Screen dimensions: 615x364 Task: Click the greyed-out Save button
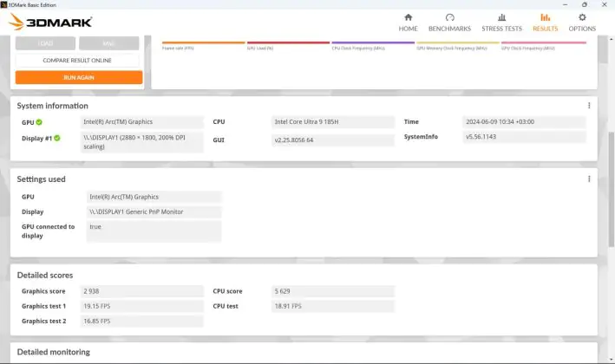point(109,43)
